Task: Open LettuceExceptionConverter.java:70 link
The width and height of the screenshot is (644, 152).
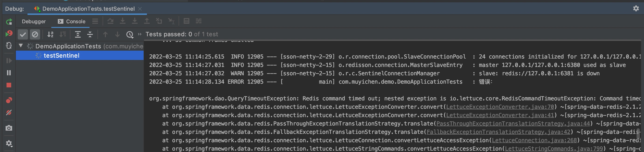Action: click(x=500, y=107)
